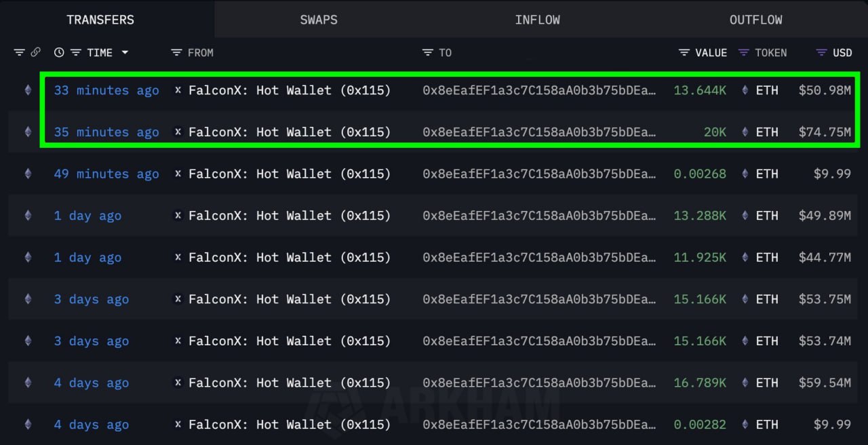Click the Ethereum chain icon on the 16.789K row

point(28,383)
